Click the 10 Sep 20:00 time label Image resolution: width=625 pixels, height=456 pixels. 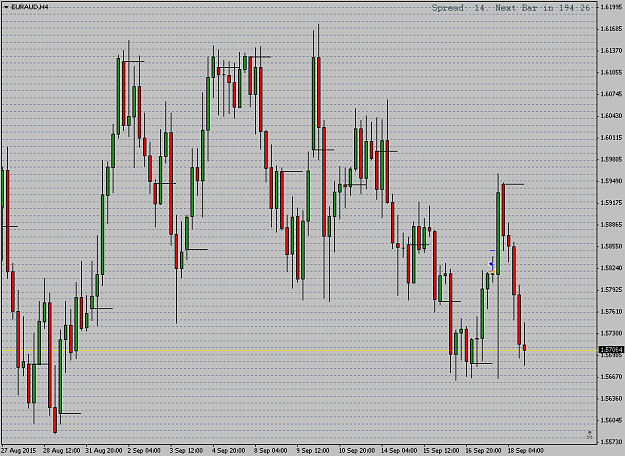click(358, 451)
